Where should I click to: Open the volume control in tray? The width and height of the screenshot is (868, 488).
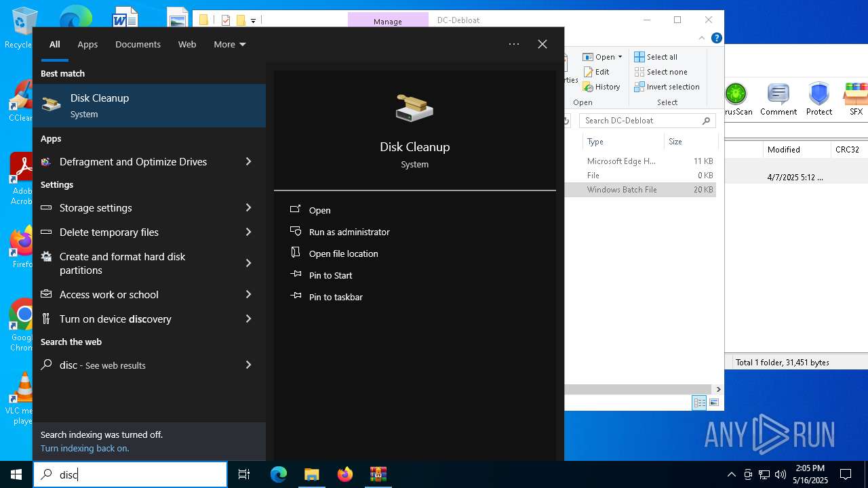pyautogui.click(x=781, y=474)
